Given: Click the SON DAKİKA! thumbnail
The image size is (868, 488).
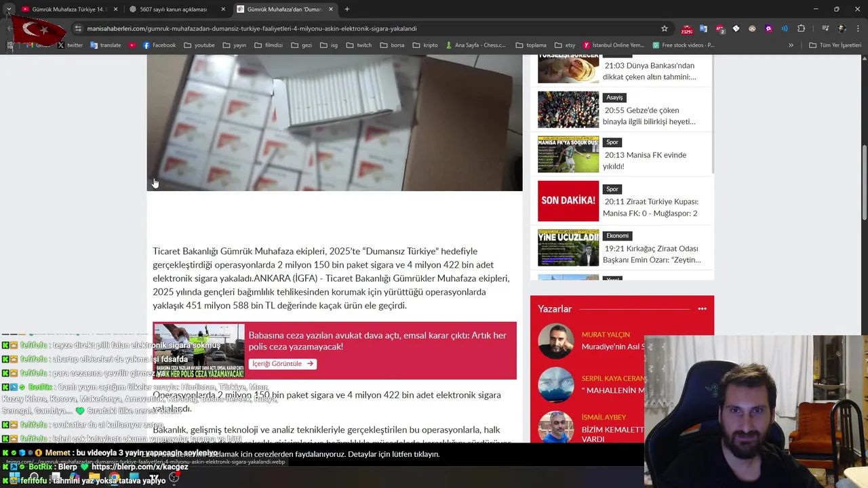Looking at the screenshot, I should pos(568,201).
